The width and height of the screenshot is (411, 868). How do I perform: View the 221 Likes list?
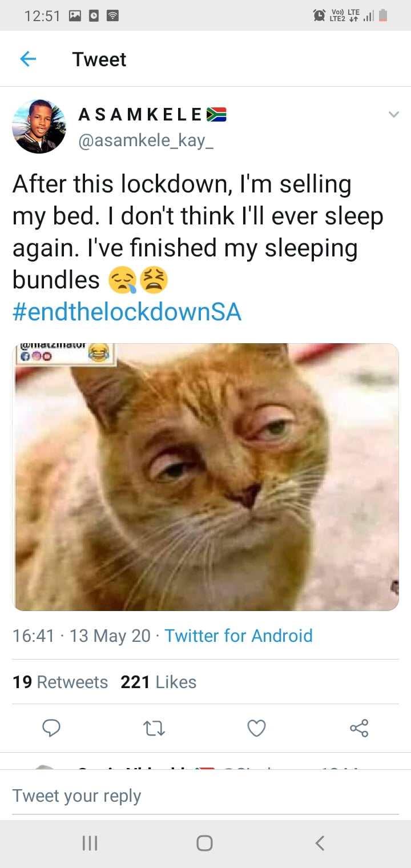[158, 682]
